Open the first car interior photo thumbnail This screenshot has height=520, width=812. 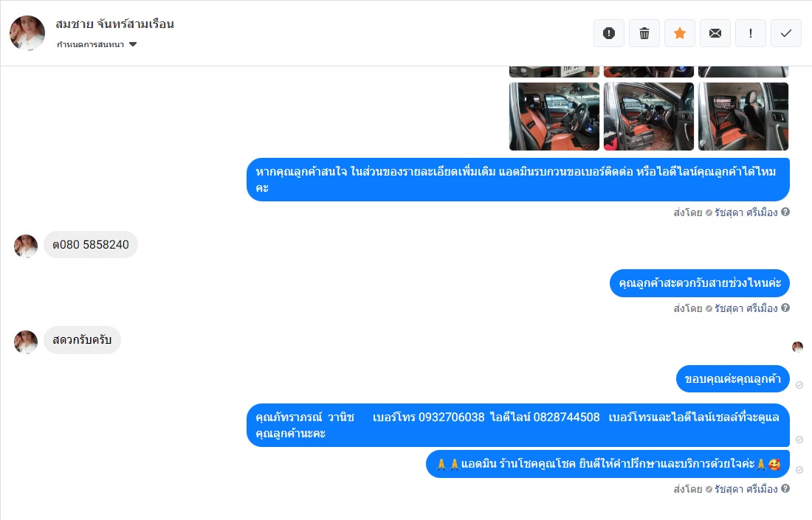coord(554,117)
